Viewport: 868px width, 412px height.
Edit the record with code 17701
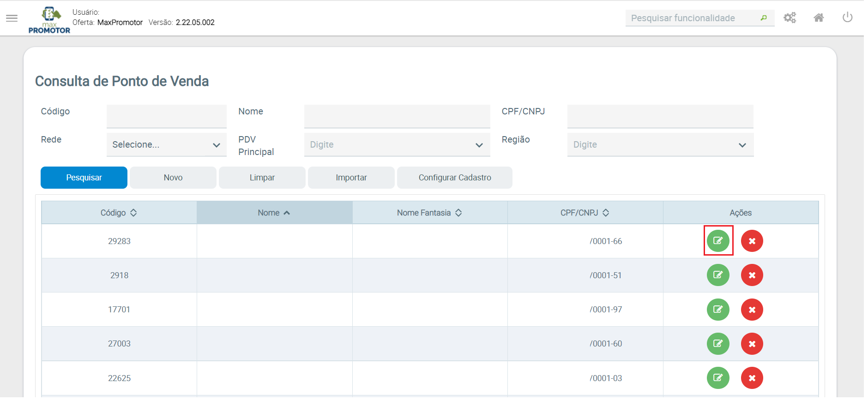[x=718, y=310]
